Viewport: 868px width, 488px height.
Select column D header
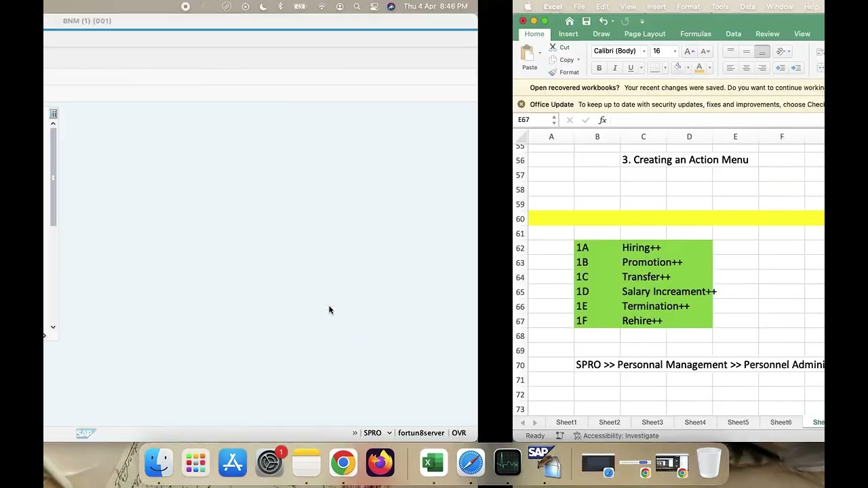click(689, 137)
